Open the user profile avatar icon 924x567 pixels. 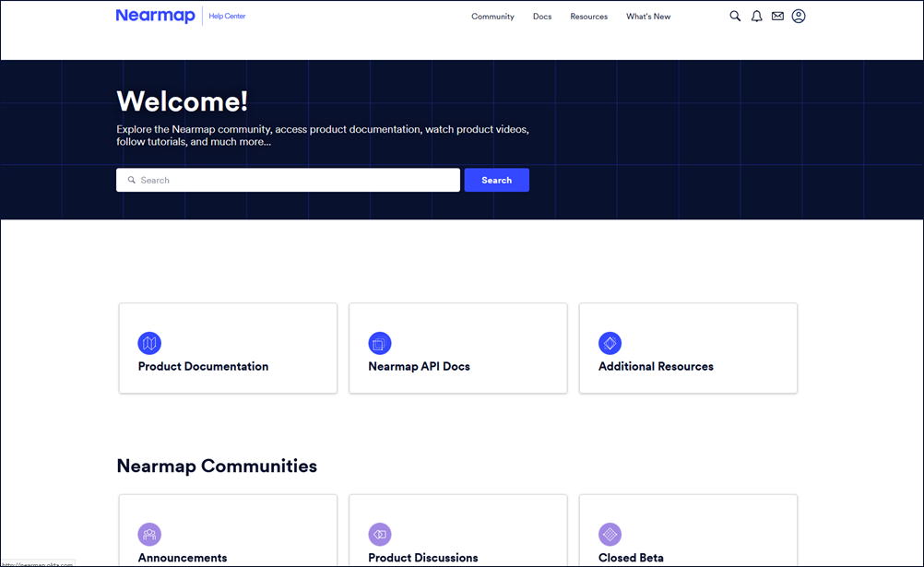coord(799,16)
